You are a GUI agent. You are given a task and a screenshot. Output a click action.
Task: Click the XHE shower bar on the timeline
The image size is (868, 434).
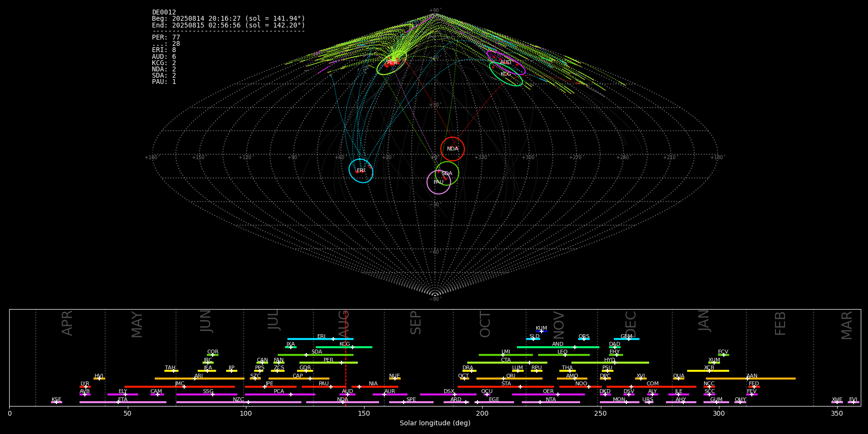[837, 402]
